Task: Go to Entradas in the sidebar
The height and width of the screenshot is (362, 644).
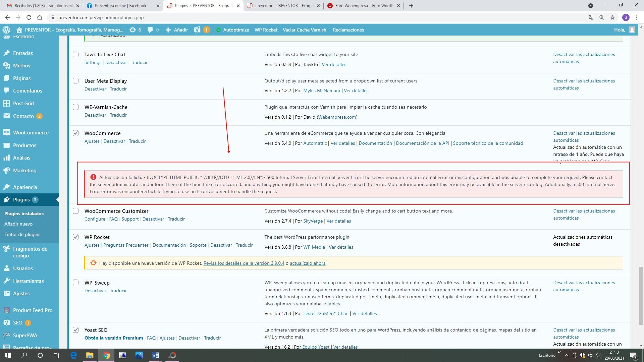Action: pos(23,53)
